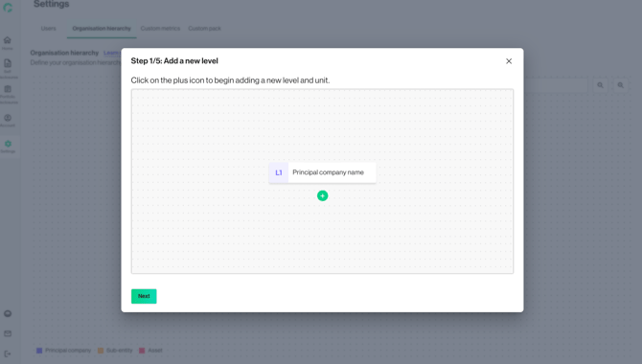Click the Step 1/5 dialog title
The width and height of the screenshot is (642, 364).
pyautogui.click(x=174, y=61)
